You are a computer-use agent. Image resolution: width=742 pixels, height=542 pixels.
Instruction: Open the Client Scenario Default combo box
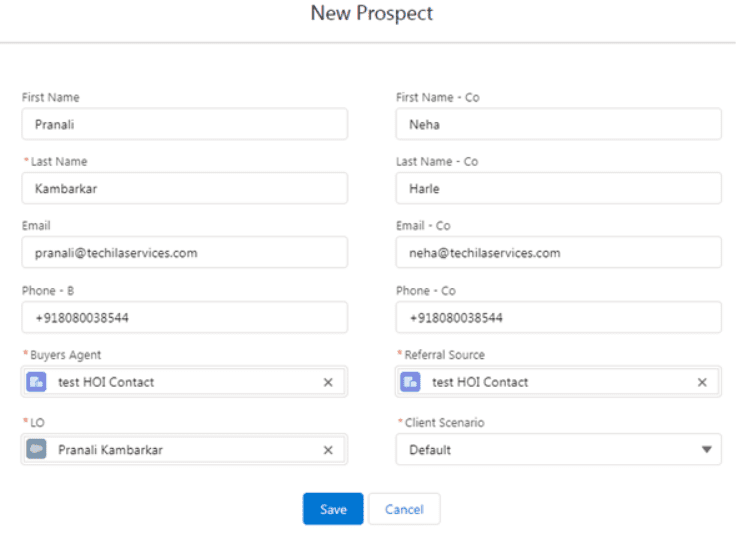(x=558, y=450)
